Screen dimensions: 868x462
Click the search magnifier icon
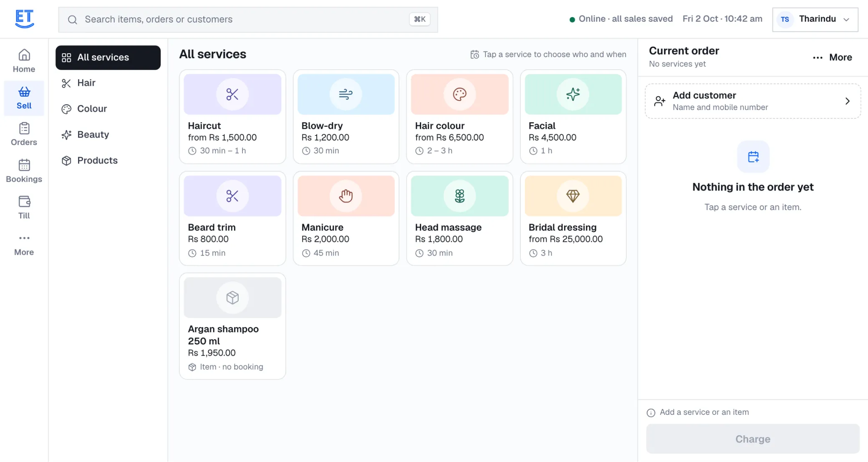[x=73, y=20]
